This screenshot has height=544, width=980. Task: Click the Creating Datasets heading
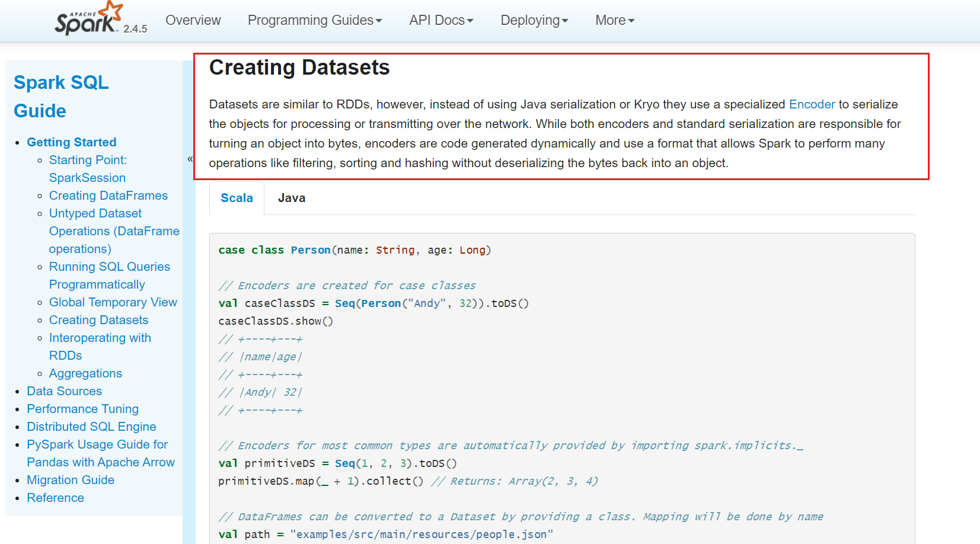299,68
